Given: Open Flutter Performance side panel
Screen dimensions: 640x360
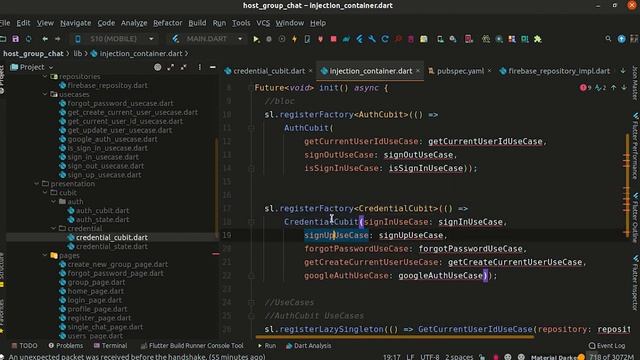Looking at the screenshot, I should [635, 146].
